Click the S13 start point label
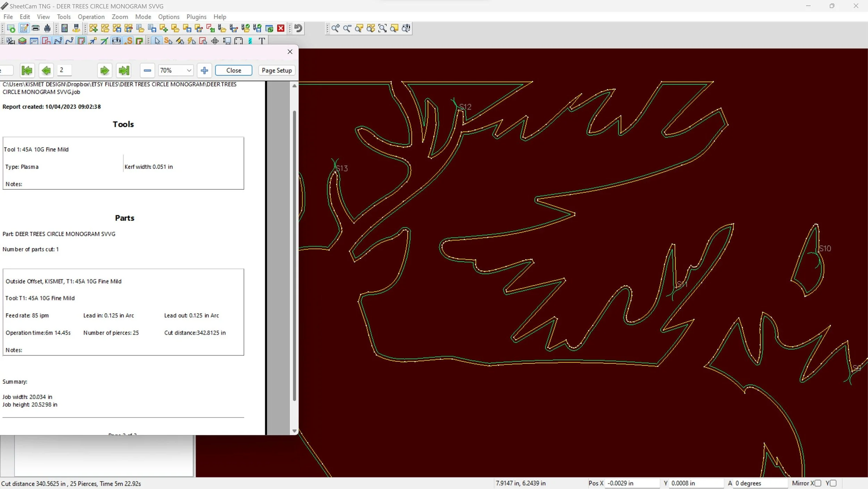The height and width of the screenshot is (489, 868). pyautogui.click(x=342, y=169)
